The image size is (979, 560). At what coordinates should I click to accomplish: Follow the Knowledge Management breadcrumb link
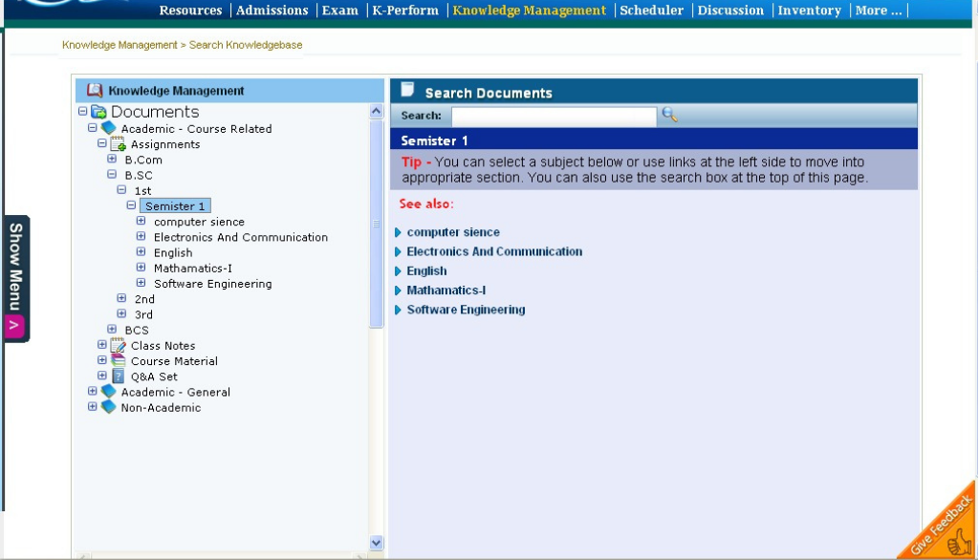120,45
